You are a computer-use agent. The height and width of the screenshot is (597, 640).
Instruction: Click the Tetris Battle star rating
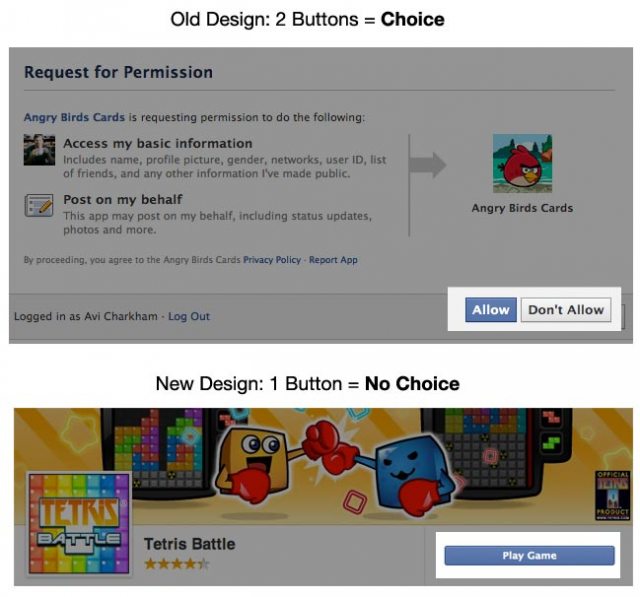point(177,564)
